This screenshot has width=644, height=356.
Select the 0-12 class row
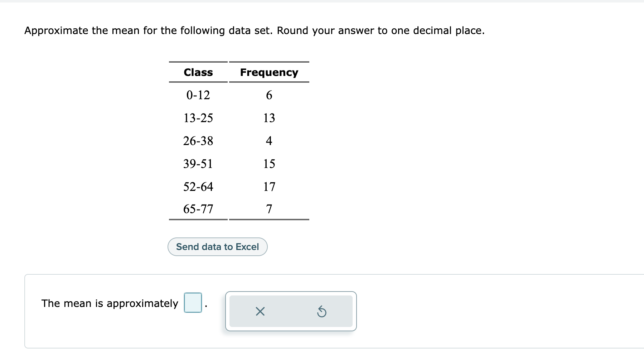(x=198, y=95)
